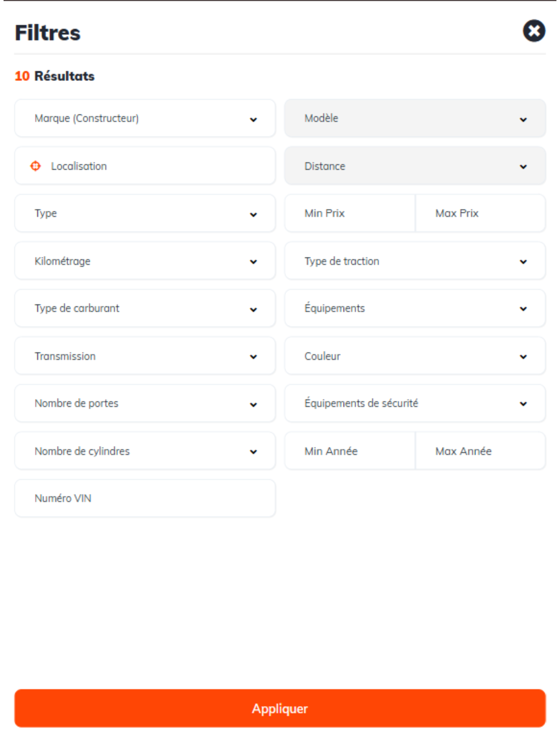Click the Appliquer button

280,708
